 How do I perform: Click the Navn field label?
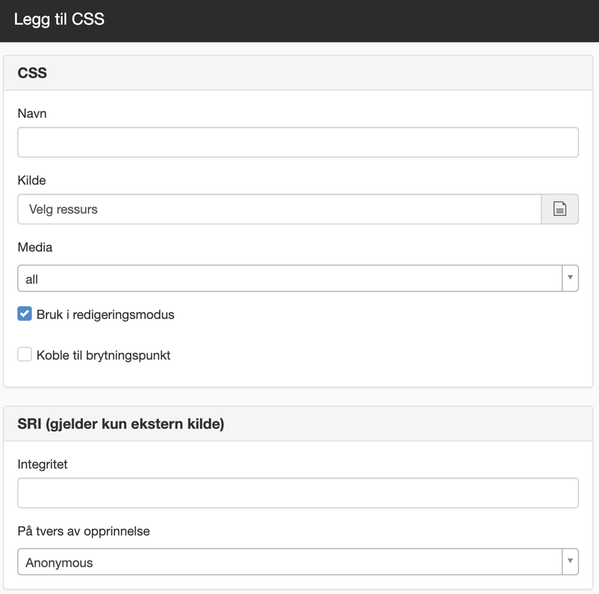[x=32, y=113]
